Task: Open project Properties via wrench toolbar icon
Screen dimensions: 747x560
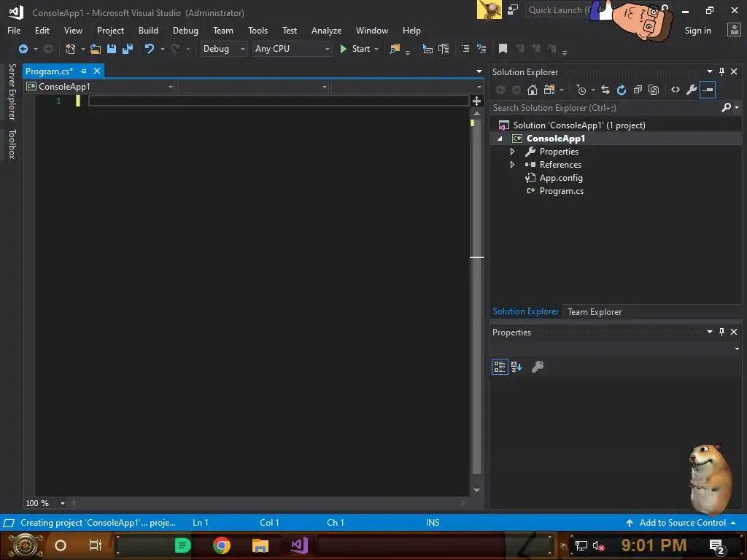Action: click(x=692, y=90)
